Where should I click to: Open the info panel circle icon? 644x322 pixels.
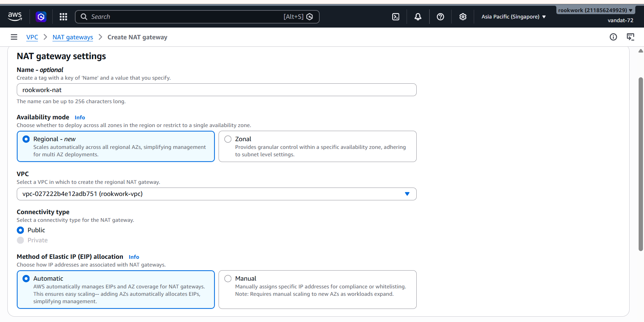pyautogui.click(x=613, y=37)
